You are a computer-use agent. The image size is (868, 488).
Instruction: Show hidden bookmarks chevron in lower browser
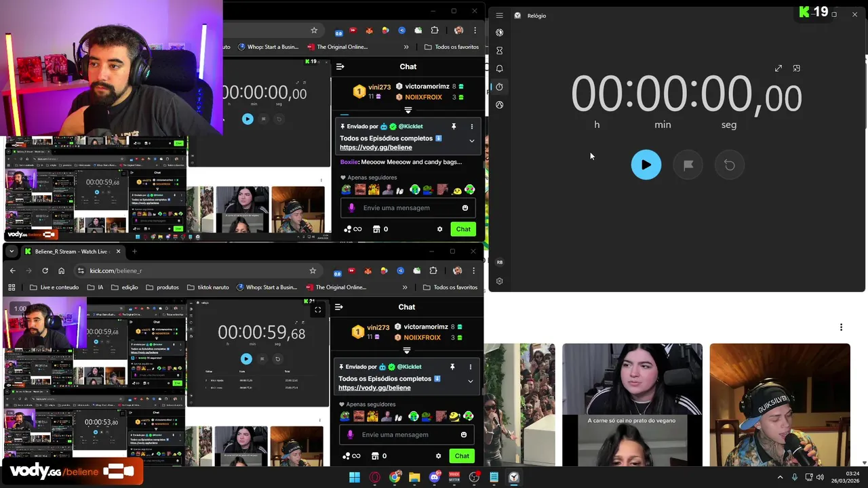coord(405,287)
